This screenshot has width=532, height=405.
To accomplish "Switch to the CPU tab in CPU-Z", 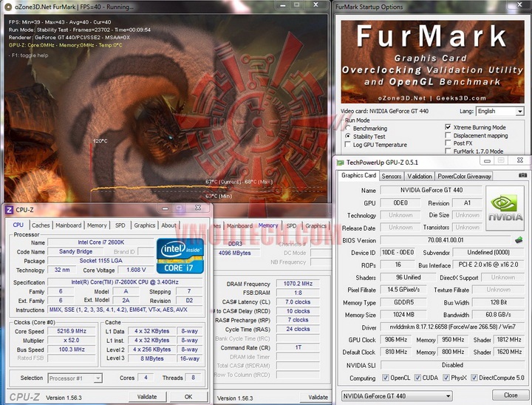I will pos(18,225).
